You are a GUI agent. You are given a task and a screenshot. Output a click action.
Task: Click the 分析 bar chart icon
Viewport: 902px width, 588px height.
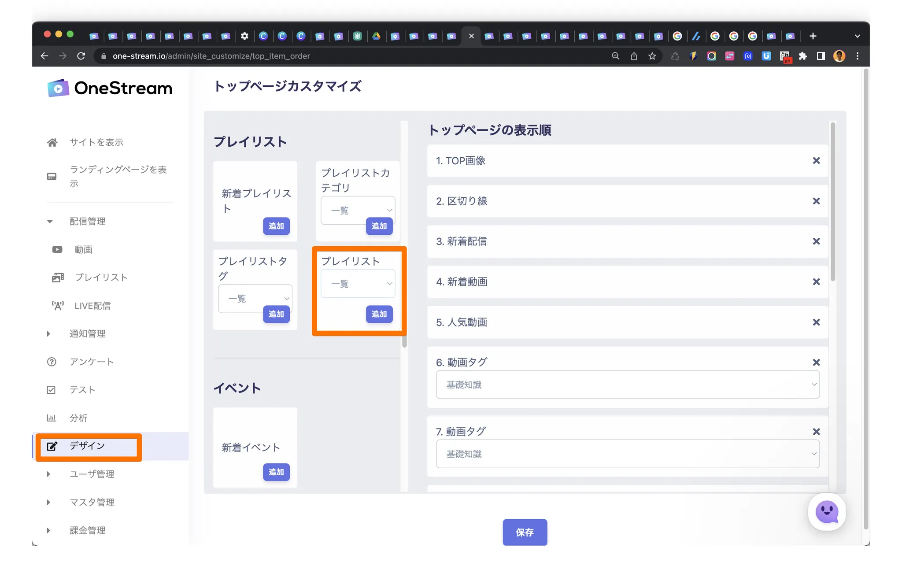click(52, 418)
